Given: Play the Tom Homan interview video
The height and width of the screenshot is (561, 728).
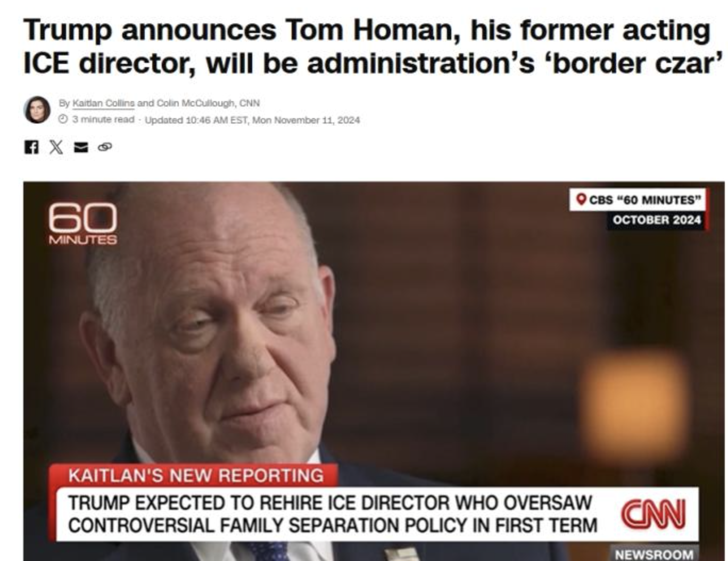Looking at the screenshot, I should coord(374,371).
